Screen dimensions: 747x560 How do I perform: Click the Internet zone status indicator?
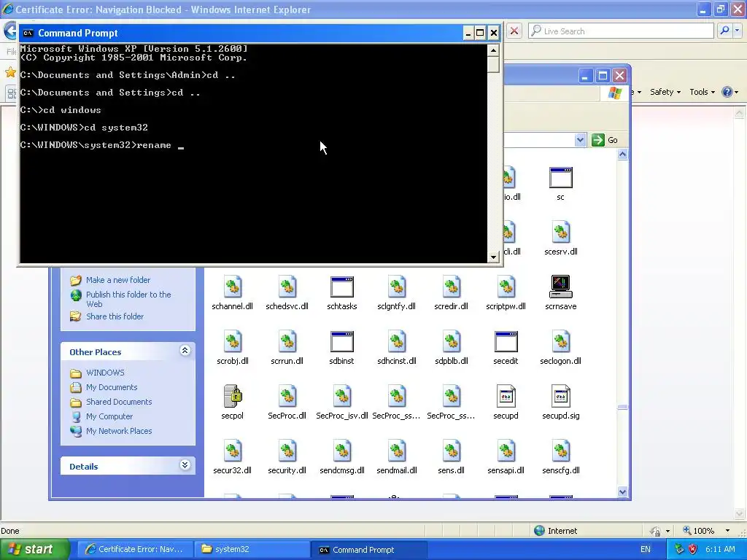[x=555, y=531]
